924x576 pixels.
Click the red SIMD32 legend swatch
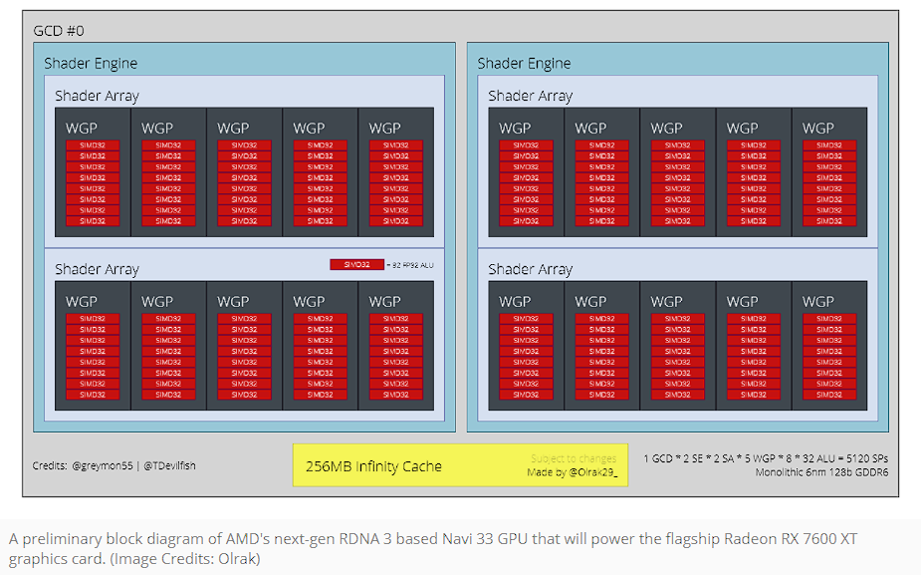click(357, 265)
